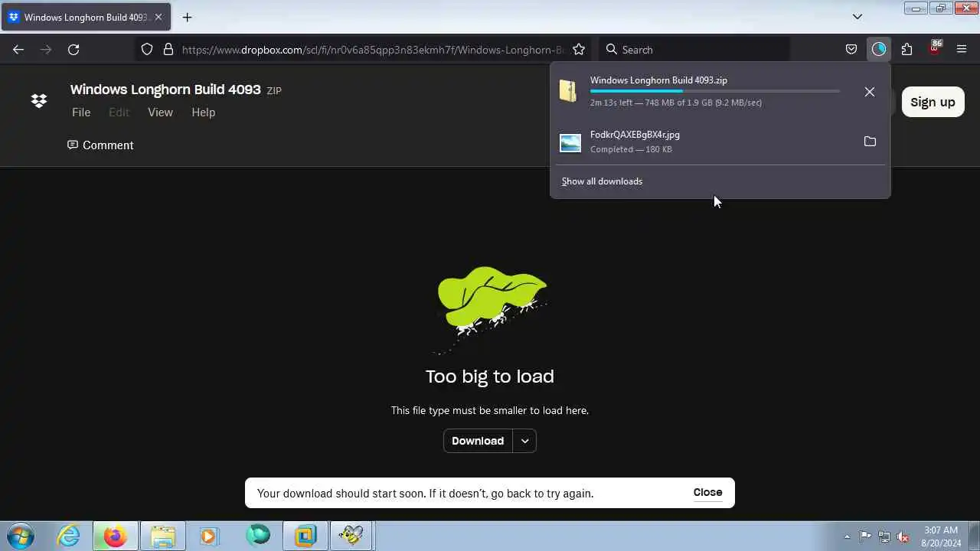Screen dimensions: 980x551
Task: Open the Dropbox File menu
Action: tap(81, 112)
